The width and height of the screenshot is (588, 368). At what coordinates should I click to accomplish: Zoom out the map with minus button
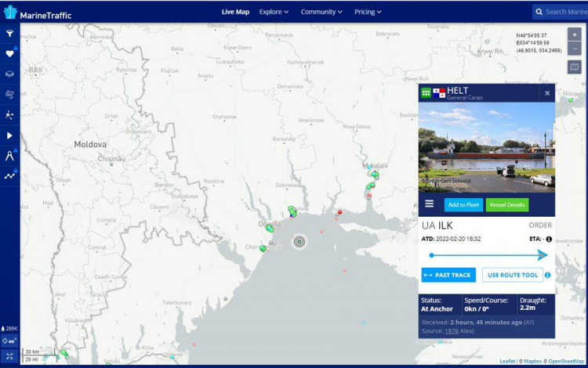(574, 49)
